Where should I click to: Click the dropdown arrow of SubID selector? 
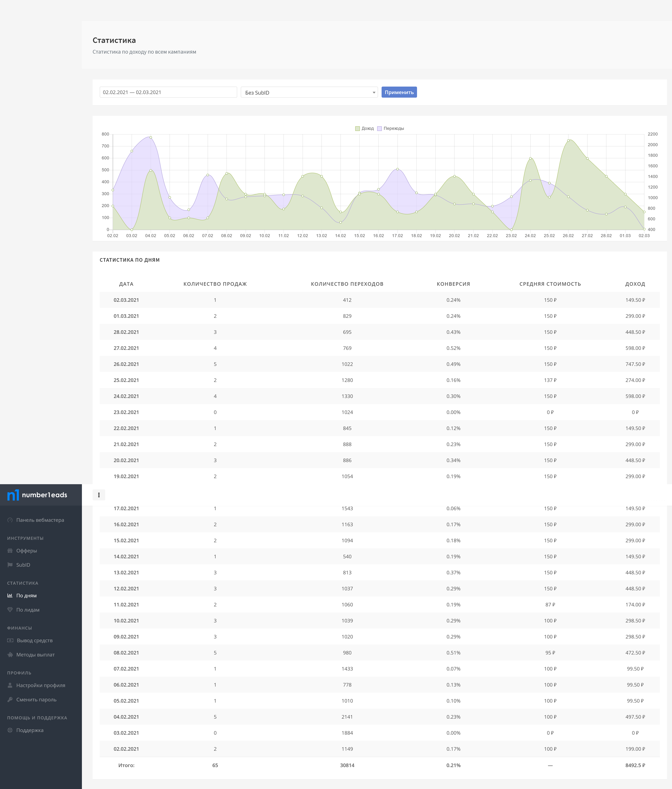point(374,92)
